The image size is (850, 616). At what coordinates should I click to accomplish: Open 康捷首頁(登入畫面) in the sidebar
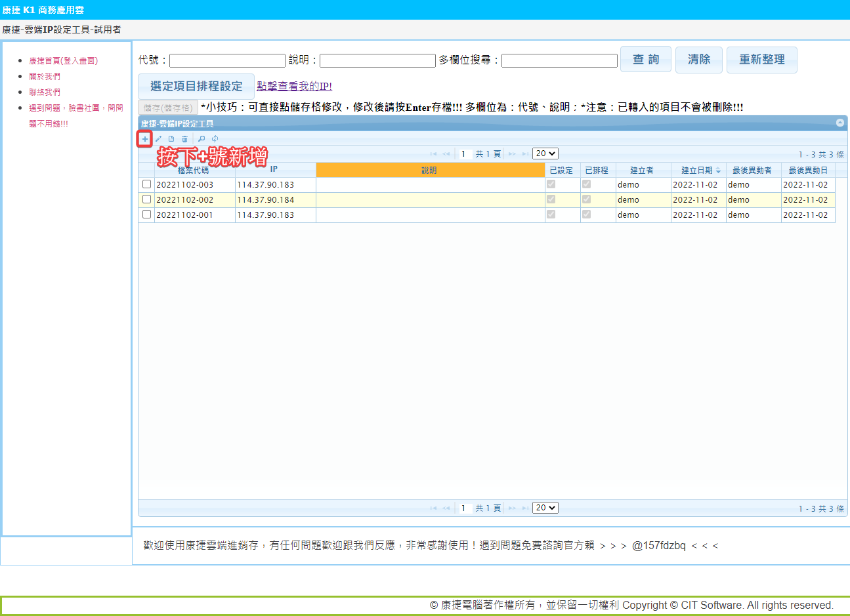point(63,60)
